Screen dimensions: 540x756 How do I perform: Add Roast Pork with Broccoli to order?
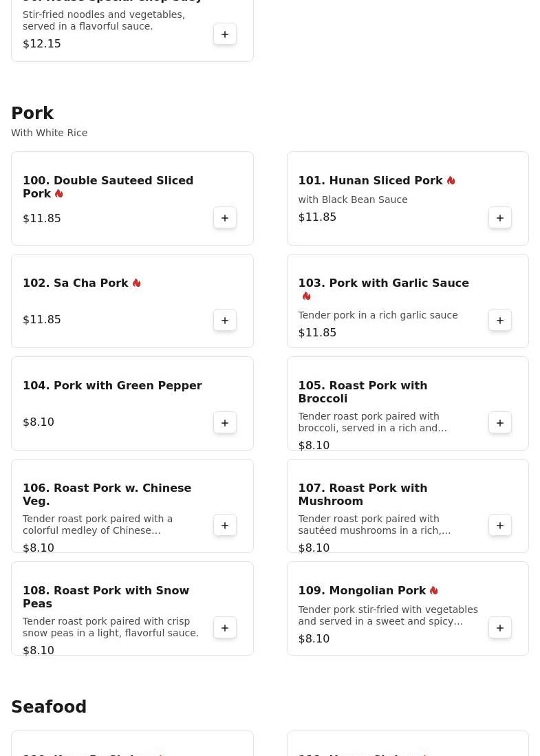[500, 423]
